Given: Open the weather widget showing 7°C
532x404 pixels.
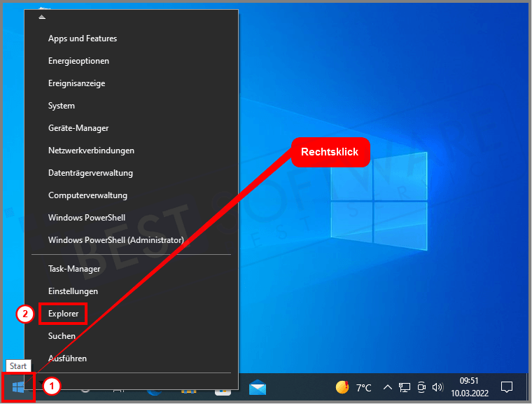Looking at the screenshot, I should pos(353,387).
